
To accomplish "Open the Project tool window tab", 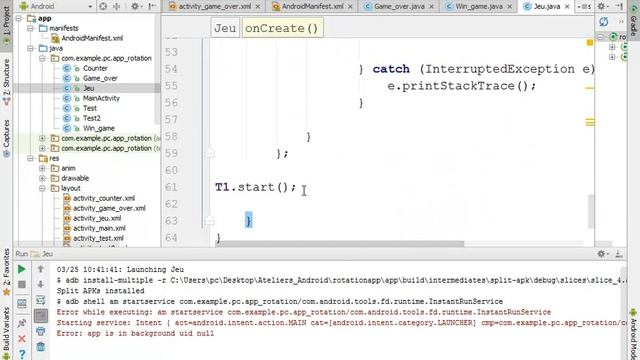I will (6, 25).
